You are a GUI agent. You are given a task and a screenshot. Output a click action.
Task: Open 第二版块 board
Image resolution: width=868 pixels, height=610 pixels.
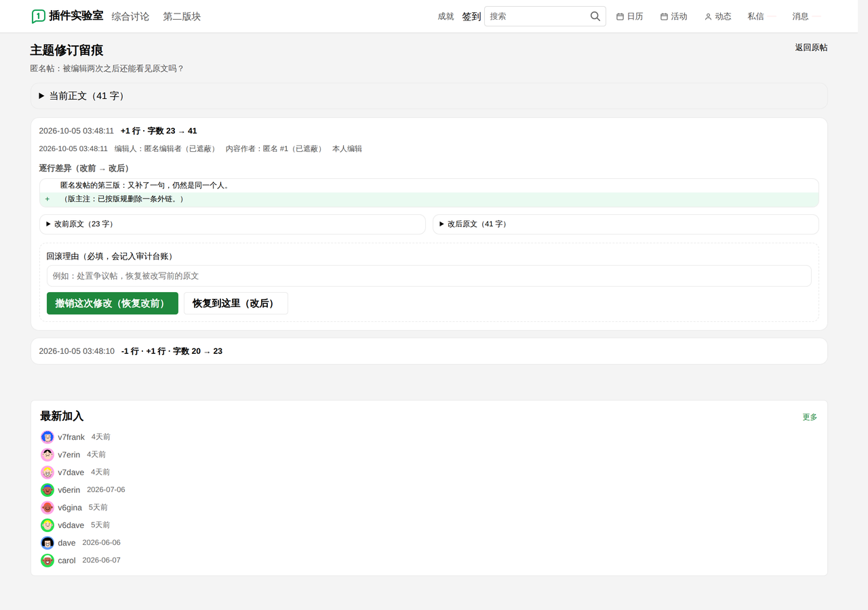click(182, 16)
